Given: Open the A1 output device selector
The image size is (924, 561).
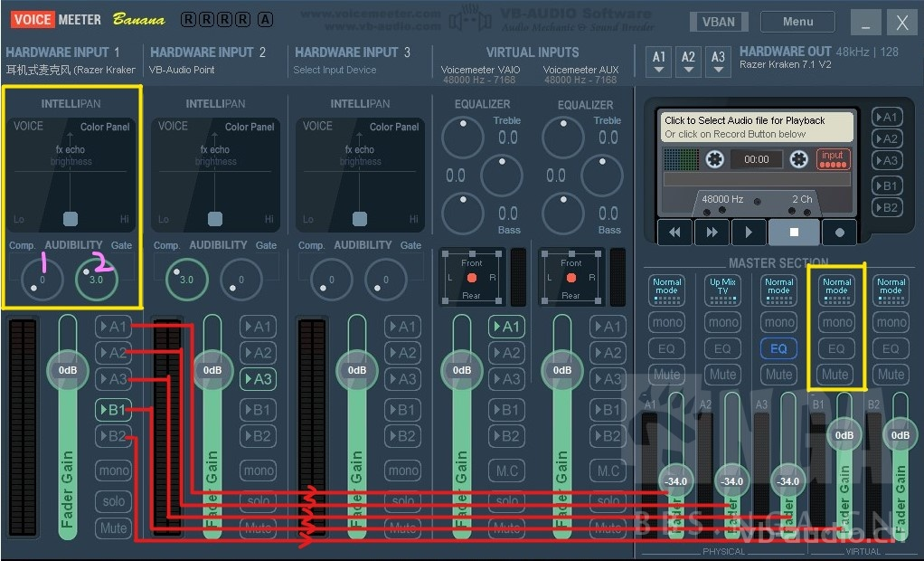Looking at the screenshot, I should point(658,61).
